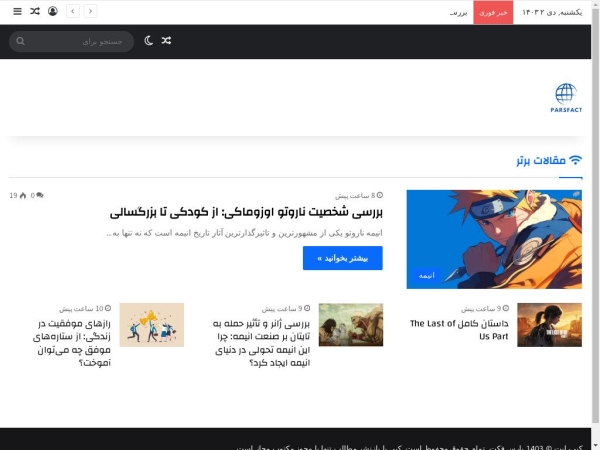Open success secrets article thumbnail
The height and width of the screenshot is (450, 600).
click(152, 325)
